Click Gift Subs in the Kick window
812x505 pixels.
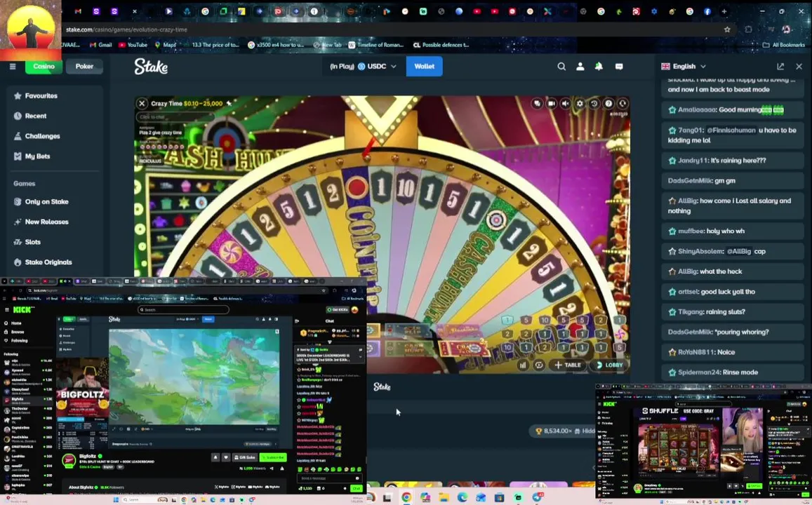click(x=245, y=457)
